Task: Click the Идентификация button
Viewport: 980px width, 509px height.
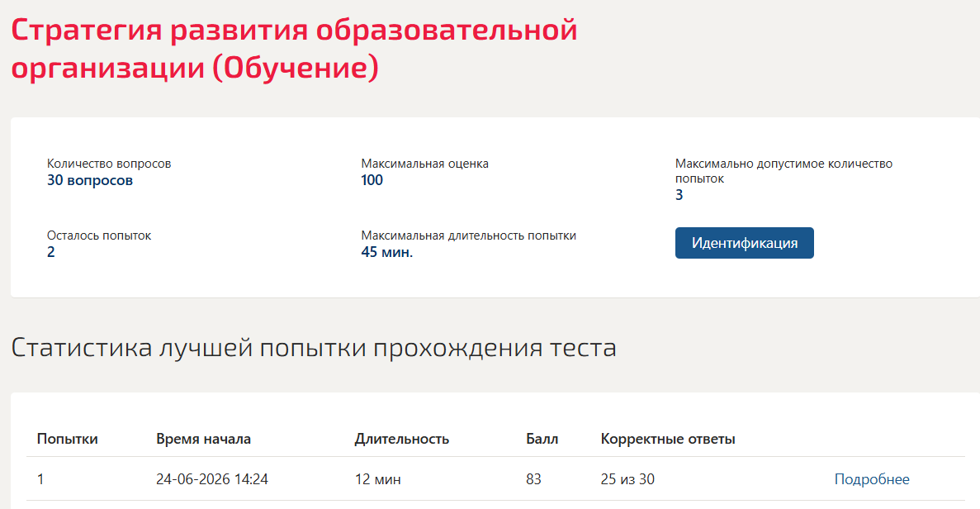Action: [745, 243]
